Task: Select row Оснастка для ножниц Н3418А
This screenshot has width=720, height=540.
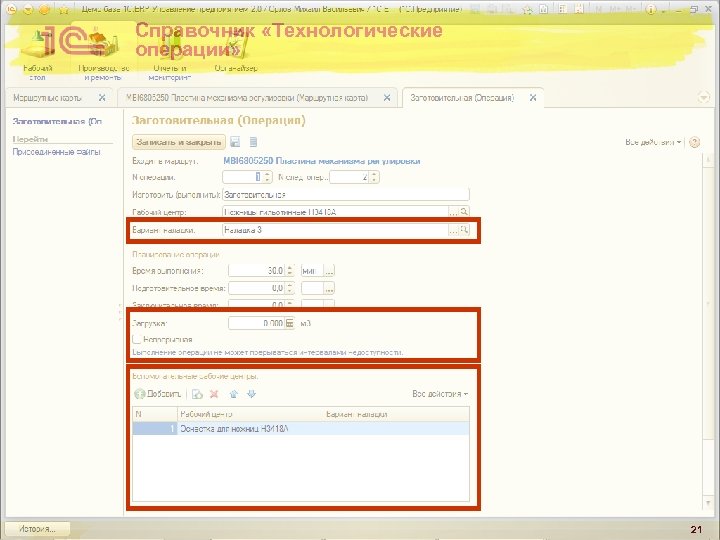Action: [301, 429]
